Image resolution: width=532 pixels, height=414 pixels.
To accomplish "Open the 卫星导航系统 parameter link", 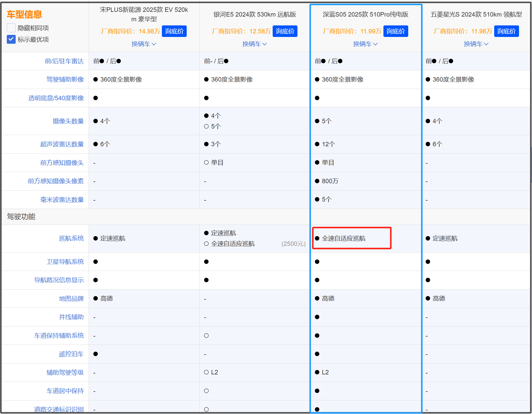I will tap(65, 262).
